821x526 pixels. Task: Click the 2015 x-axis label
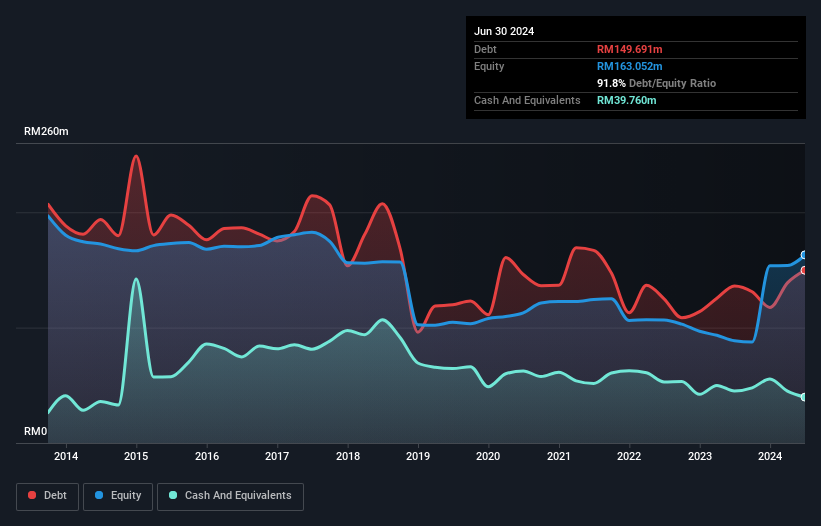coord(136,456)
